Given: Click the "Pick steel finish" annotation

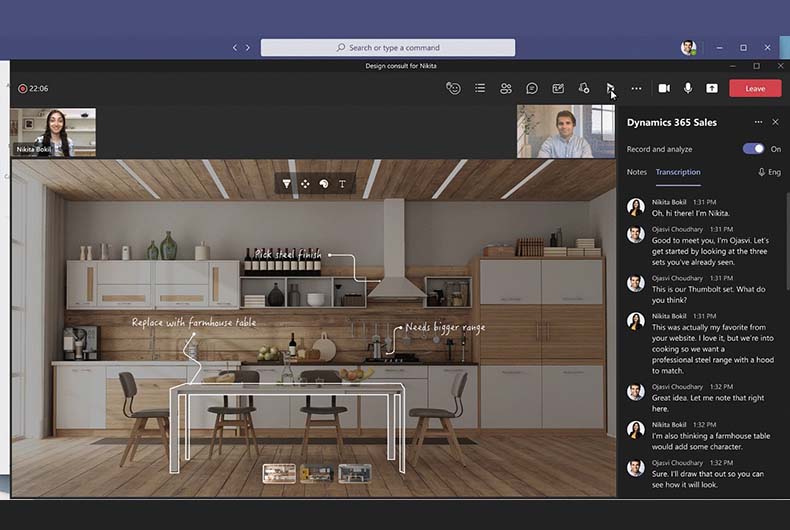Looking at the screenshot, I should [288, 254].
